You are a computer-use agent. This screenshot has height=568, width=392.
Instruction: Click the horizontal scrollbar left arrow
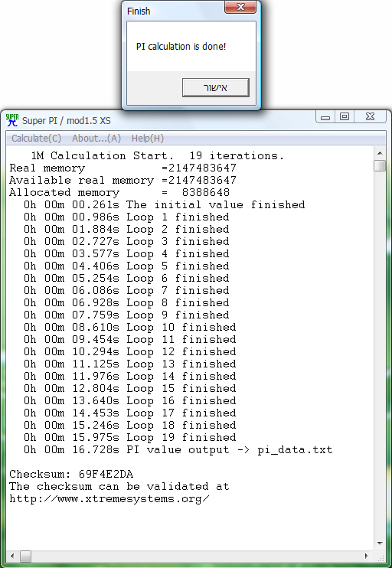pos(13,556)
